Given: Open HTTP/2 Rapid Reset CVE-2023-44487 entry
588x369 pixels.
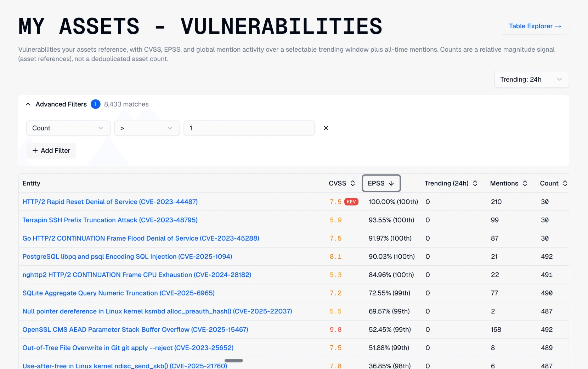Looking at the screenshot, I should pyautogui.click(x=110, y=202).
